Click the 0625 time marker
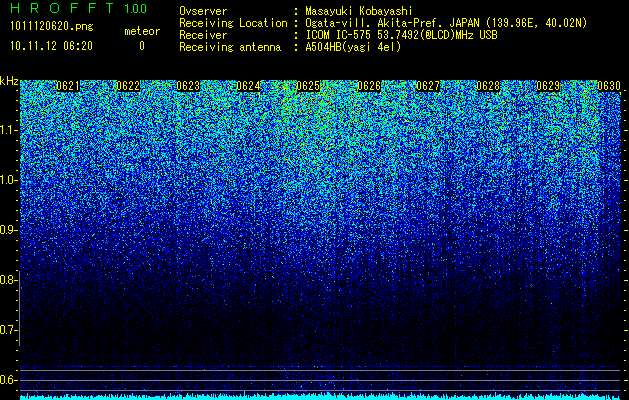Image resolution: width=629 pixels, height=400 pixels. (308, 85)
